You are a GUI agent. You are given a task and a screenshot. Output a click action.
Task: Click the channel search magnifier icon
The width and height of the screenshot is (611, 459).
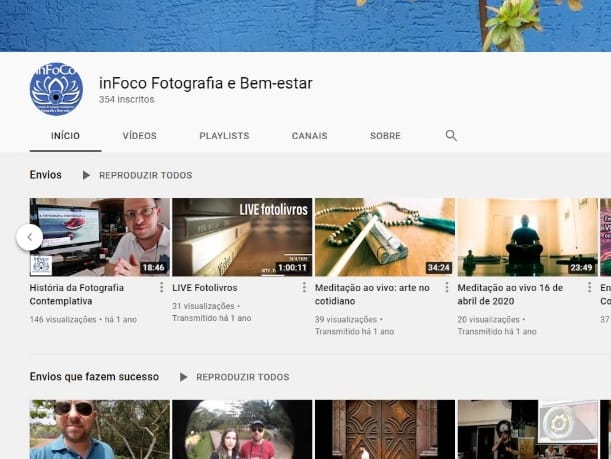pos(451,135)
